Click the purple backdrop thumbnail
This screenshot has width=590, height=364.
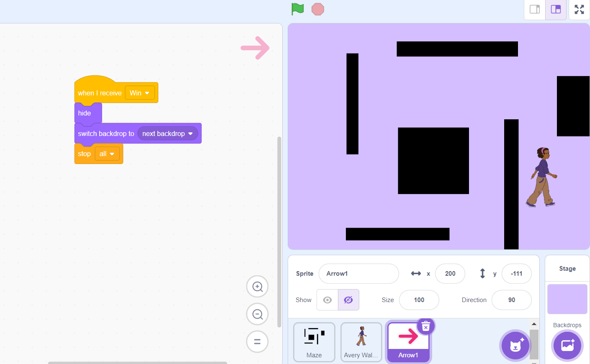click(567, 299)
